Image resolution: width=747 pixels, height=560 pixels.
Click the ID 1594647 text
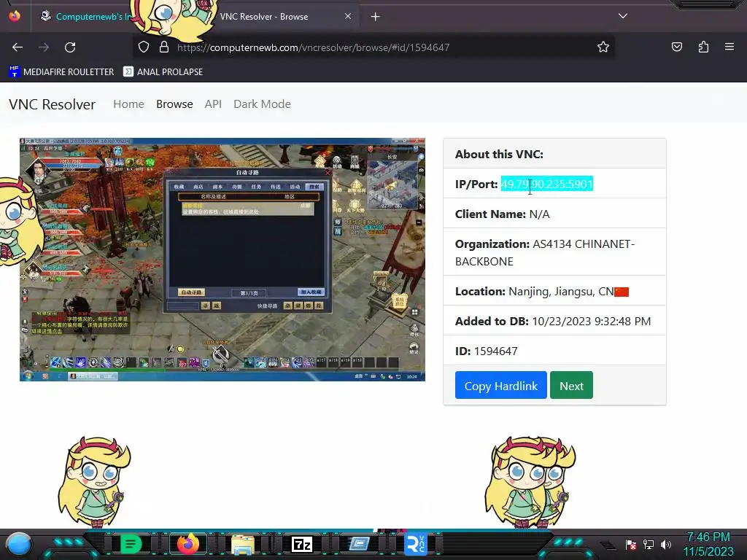487,351
